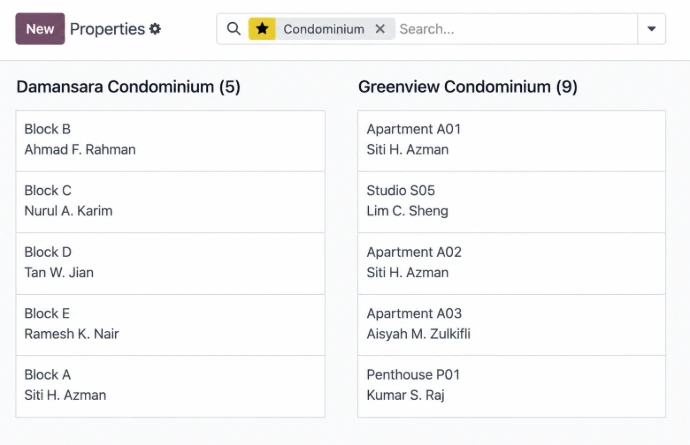Open the Apartment A01 record

pyautogui.click(x=511, y=141)
